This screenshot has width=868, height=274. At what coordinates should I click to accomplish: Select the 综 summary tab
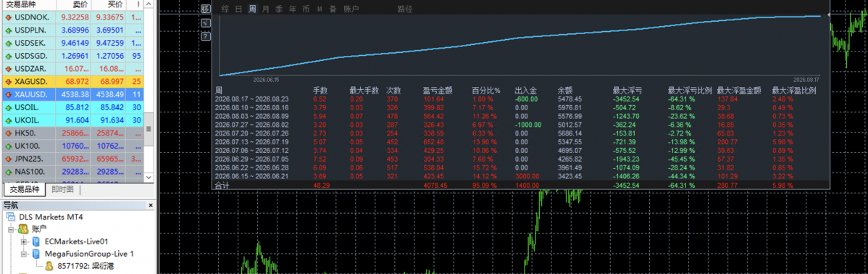(225, 9)
